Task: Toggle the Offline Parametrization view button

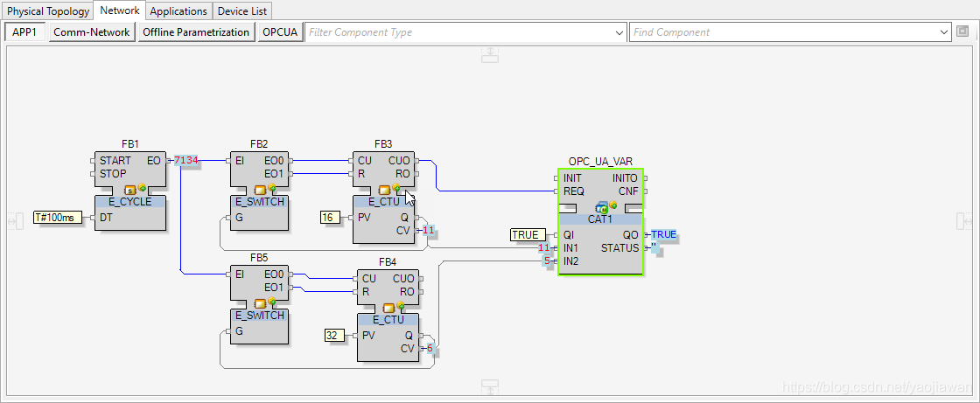Action: point(196,32)
